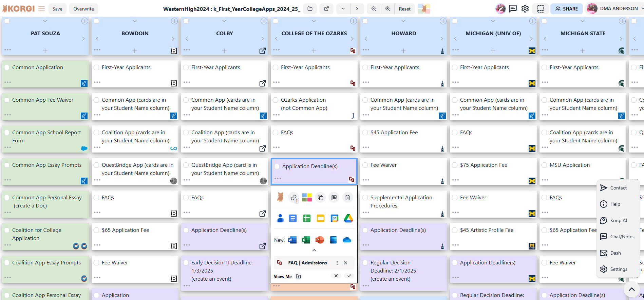
Task: Open the toolbar down-chevron dropdown
Action: click(343, 9)
